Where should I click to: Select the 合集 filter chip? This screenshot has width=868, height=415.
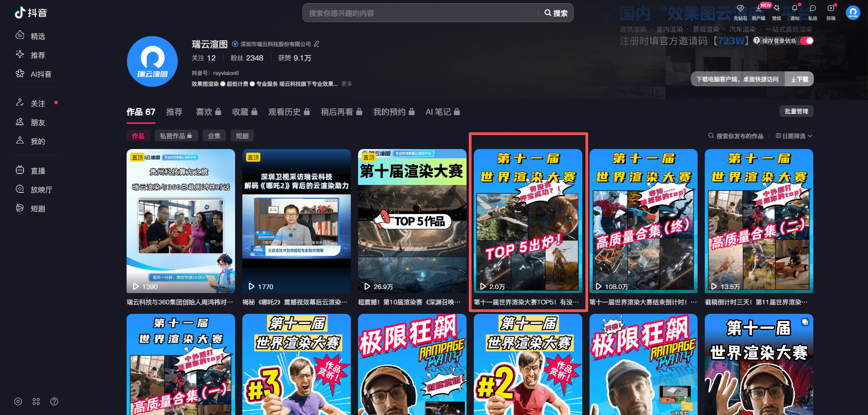click(214, 136)
